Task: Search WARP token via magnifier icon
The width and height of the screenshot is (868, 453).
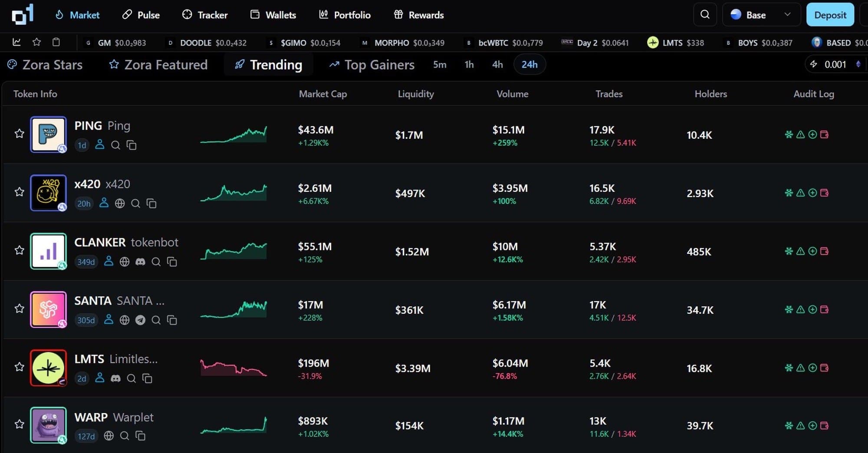Action: coord(125,436)
